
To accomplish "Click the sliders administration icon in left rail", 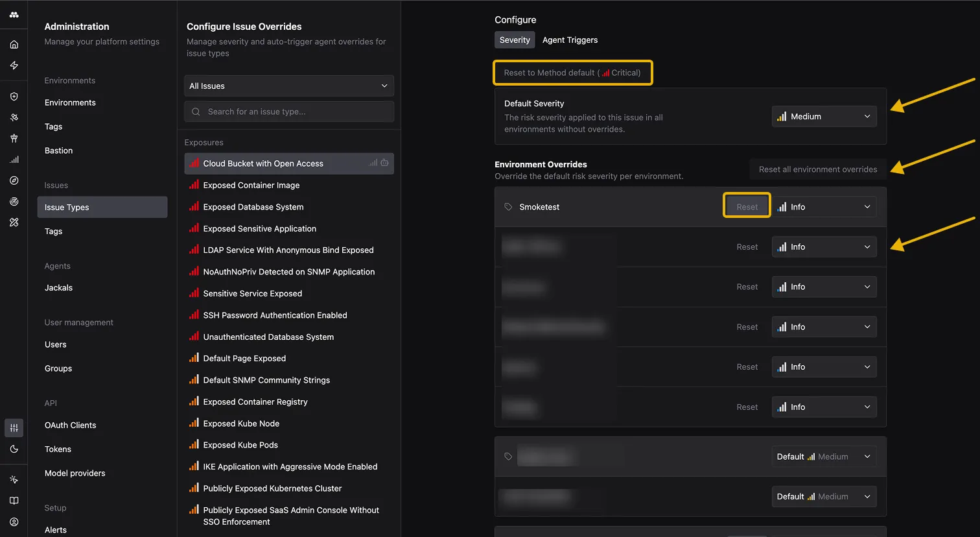I will [x=14, y=428].
